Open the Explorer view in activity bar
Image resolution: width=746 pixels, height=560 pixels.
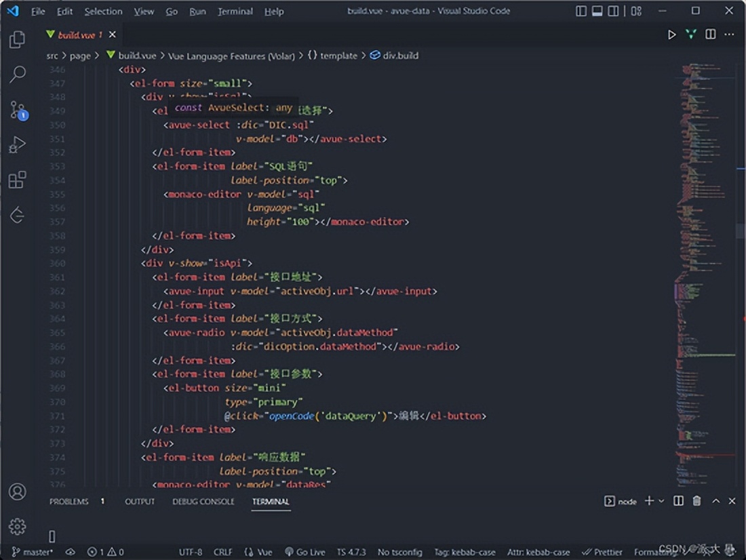(x=18, y=40)
